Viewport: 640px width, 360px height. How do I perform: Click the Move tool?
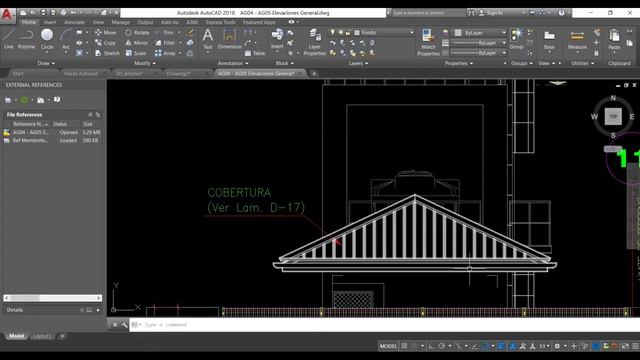106,32
